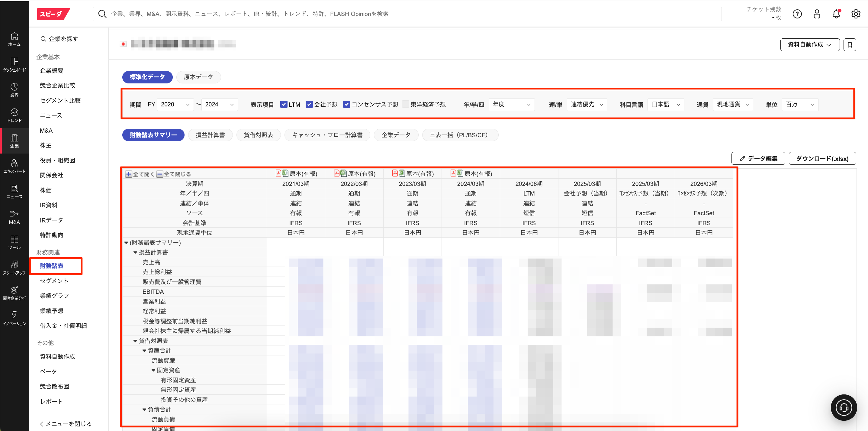Open the トレンド sidebar icon
Image resolution: width=868 pixels, height=431 pixels.
[x=14, y=115]
